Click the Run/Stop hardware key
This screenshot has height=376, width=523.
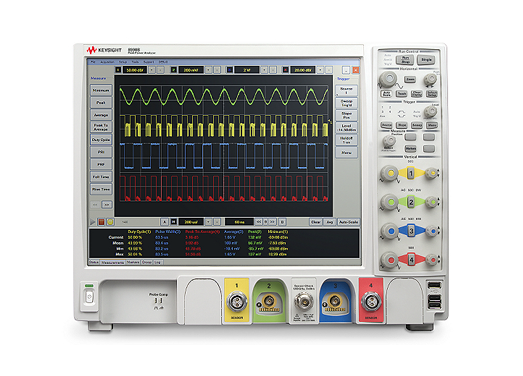coord(405,60)
